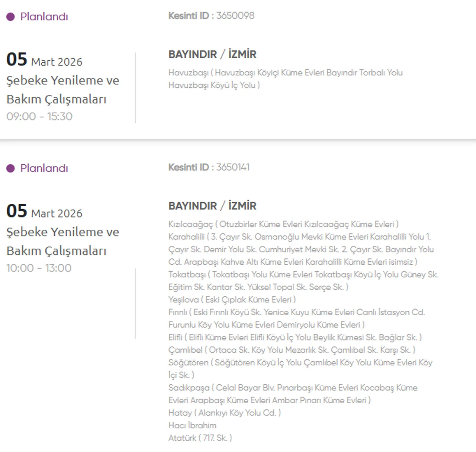The width and height of the screenshot is (476, 452).
Task: Click the purple status dot for outage 3650098
Action: [x=10, y=17]
